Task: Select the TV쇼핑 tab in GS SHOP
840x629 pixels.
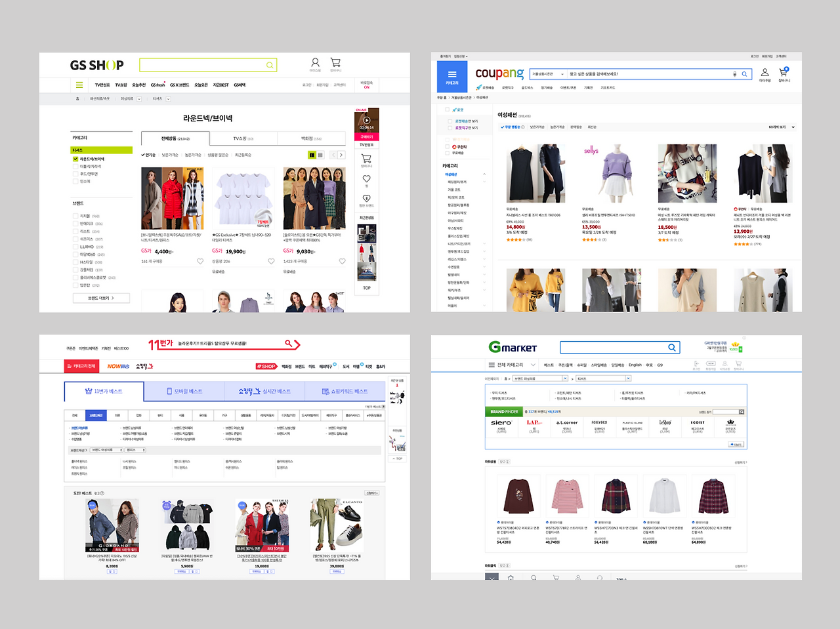Action: [x=243, y=138]
